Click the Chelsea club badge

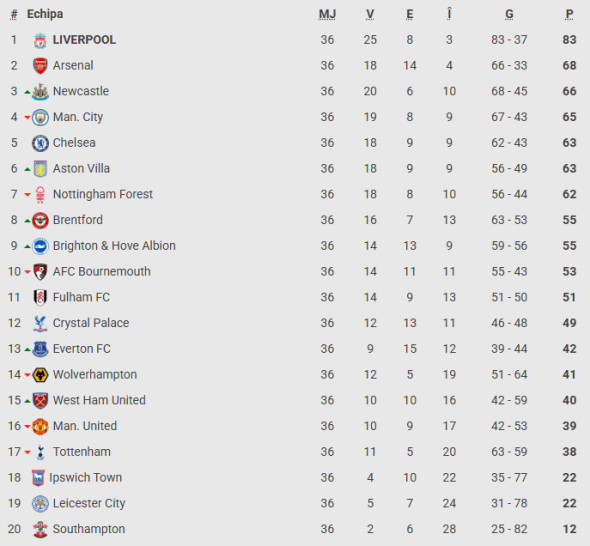(x=40, y=143)
